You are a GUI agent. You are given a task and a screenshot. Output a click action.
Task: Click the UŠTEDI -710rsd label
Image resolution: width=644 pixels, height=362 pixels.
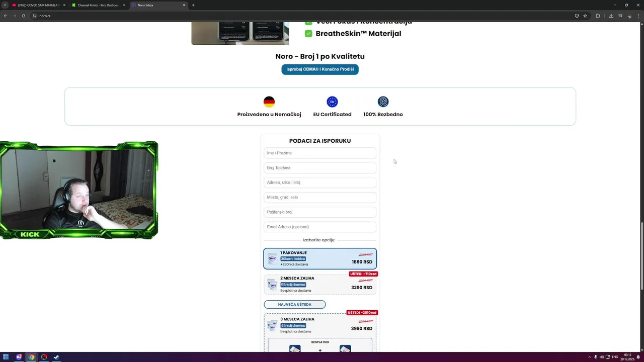pyautogui.click(x=363, y=274)
